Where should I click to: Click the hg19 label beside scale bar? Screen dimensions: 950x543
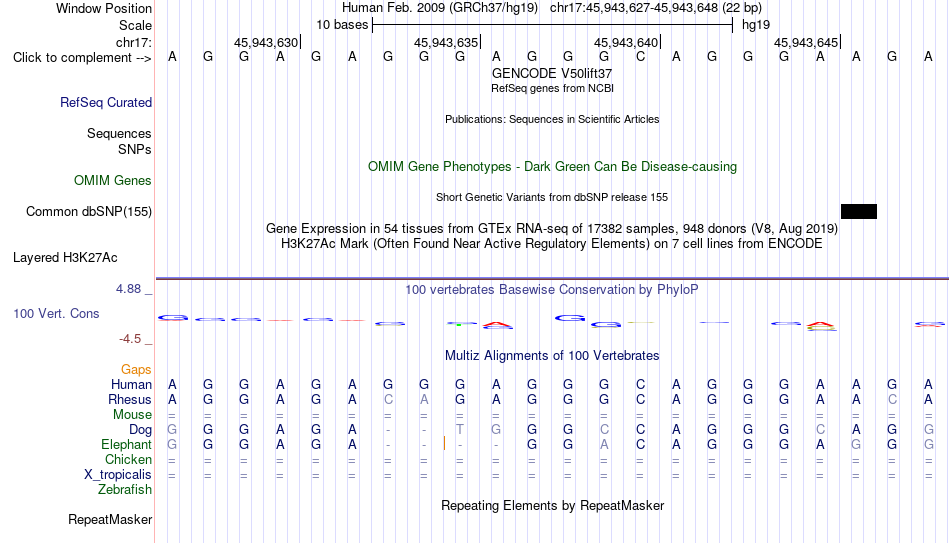[x=756, y=25]
